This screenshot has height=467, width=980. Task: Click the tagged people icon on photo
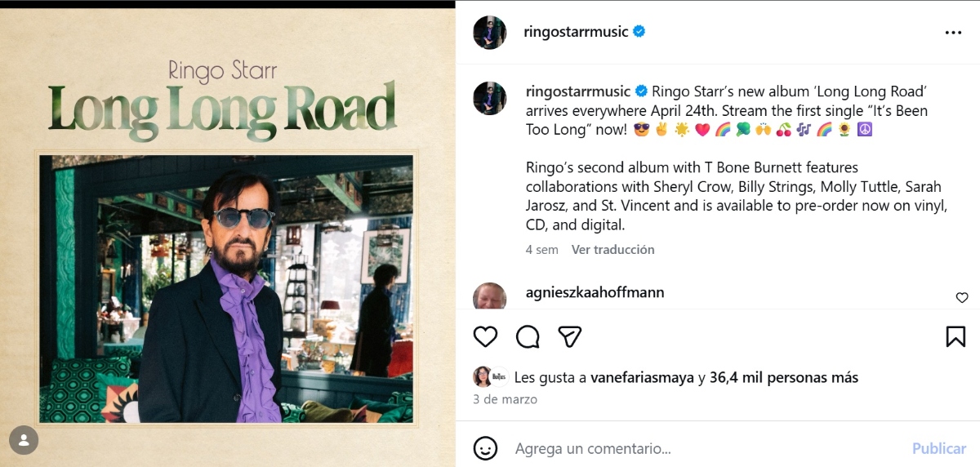(24, 441)
